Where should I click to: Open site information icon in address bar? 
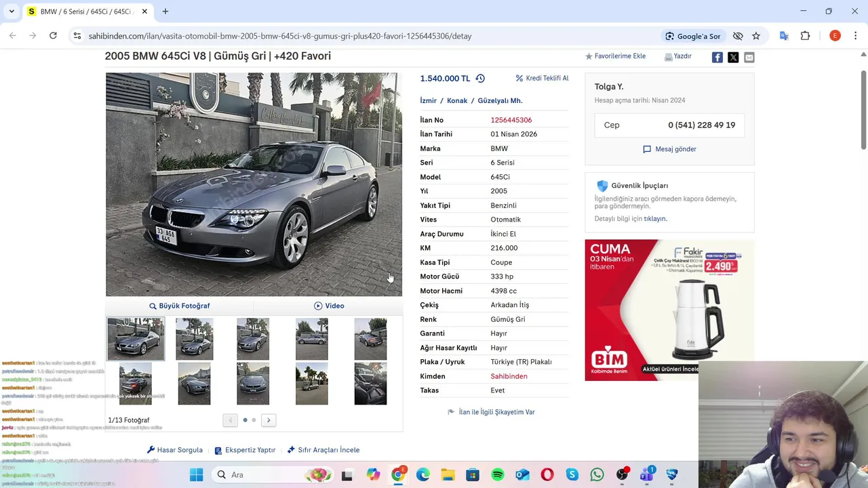[77, 36]
